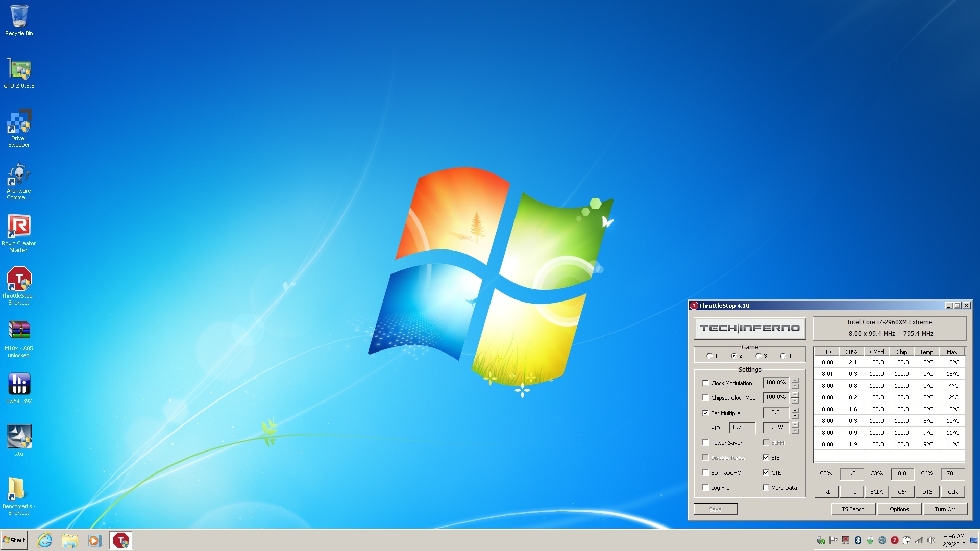
Task: Select the hw64_392 desktop icon
Action: 19,388
